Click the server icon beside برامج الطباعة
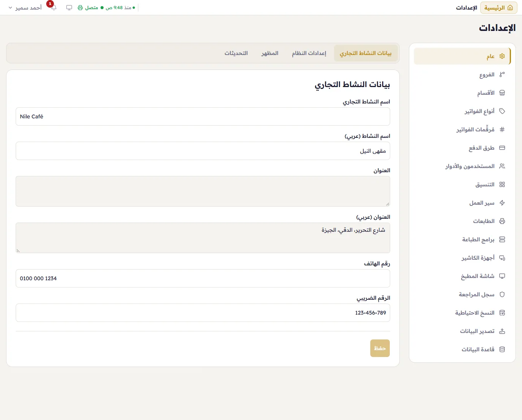Viewport: 522px width, 420px height. click(x=502, y=239)
